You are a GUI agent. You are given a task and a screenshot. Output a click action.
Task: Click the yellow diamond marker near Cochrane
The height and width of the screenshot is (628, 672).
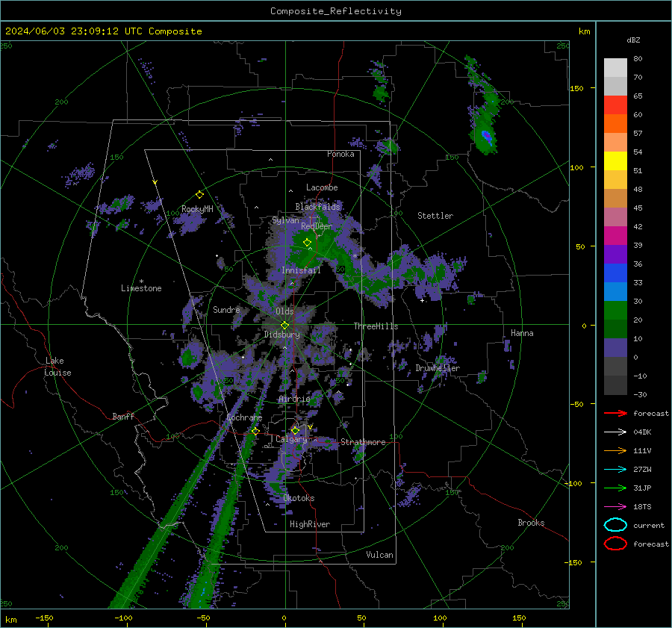(255, 431)
